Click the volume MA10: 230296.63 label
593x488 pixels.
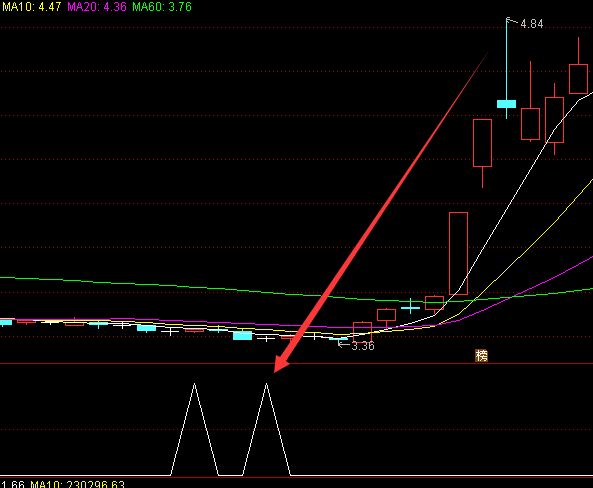point(77,484)
